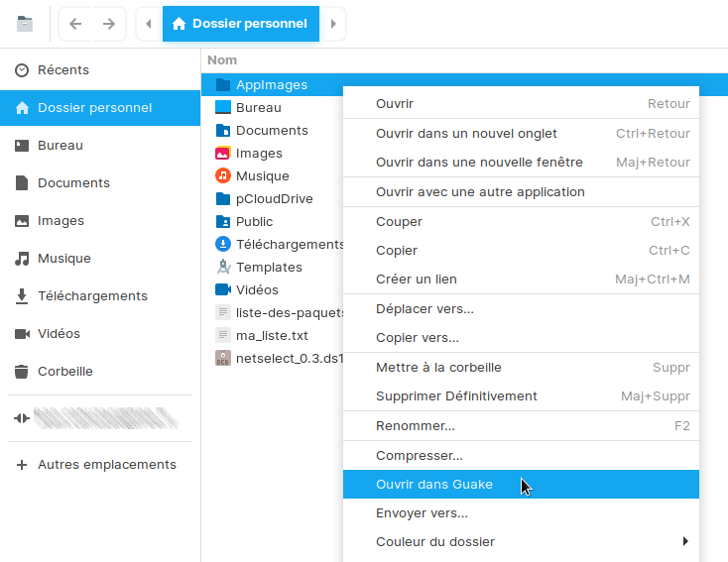Click the Dossier personnel path bar button
This screenshot has width=728, height=562.
pos(241,24)
